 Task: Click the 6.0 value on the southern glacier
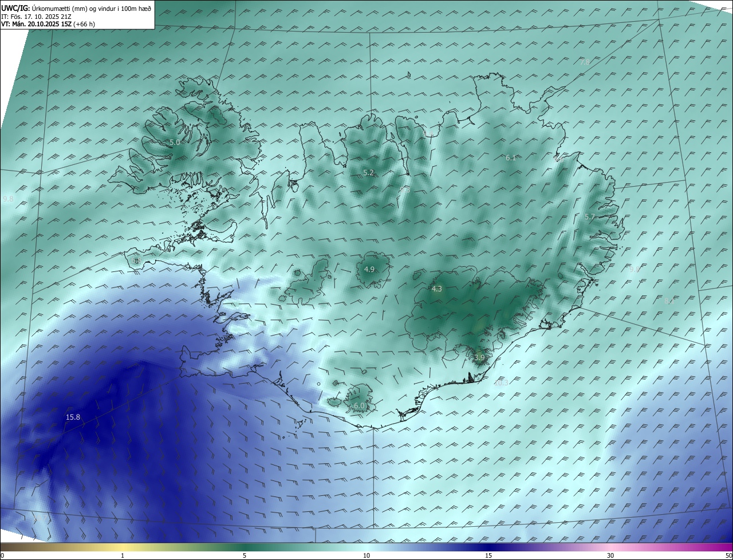click(359, 405)
